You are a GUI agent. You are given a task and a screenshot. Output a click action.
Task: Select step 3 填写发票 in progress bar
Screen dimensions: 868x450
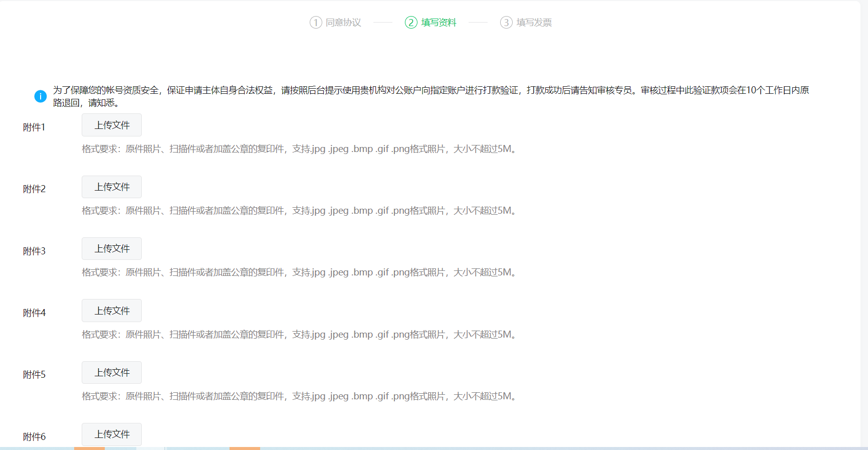pyautogui.click(x=526, y=23)
